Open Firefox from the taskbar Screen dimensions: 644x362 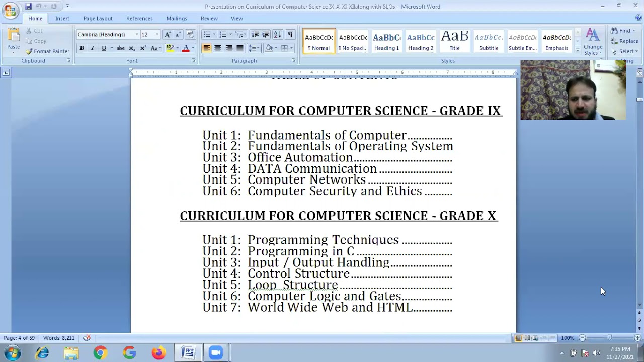[x=158, y=353]
